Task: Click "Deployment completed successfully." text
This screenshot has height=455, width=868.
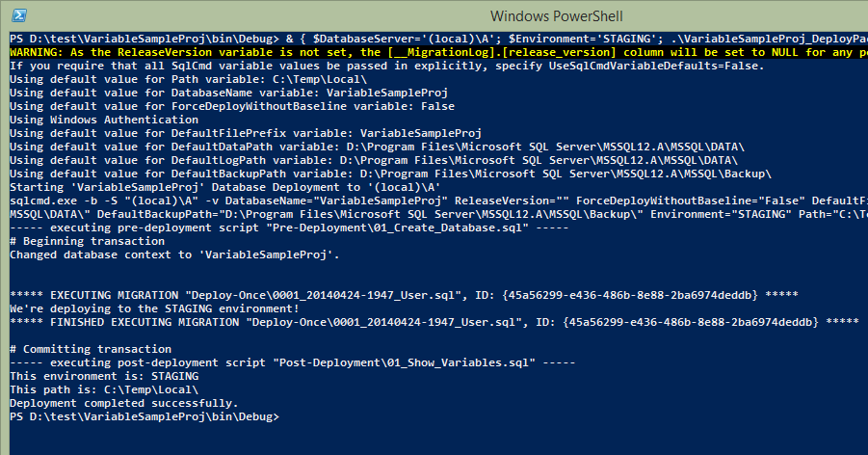Action: pos(123,402)
